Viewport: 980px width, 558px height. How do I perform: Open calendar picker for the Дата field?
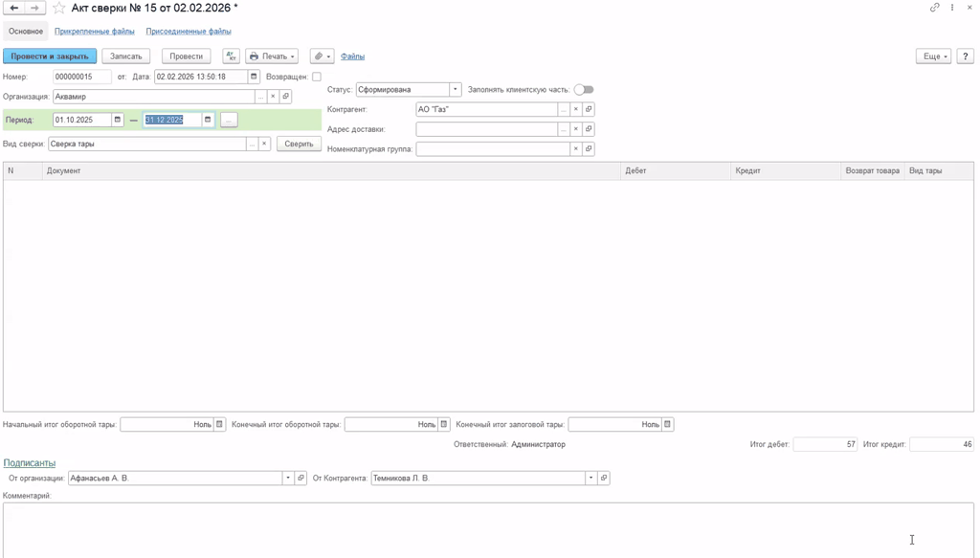[254, 77]
